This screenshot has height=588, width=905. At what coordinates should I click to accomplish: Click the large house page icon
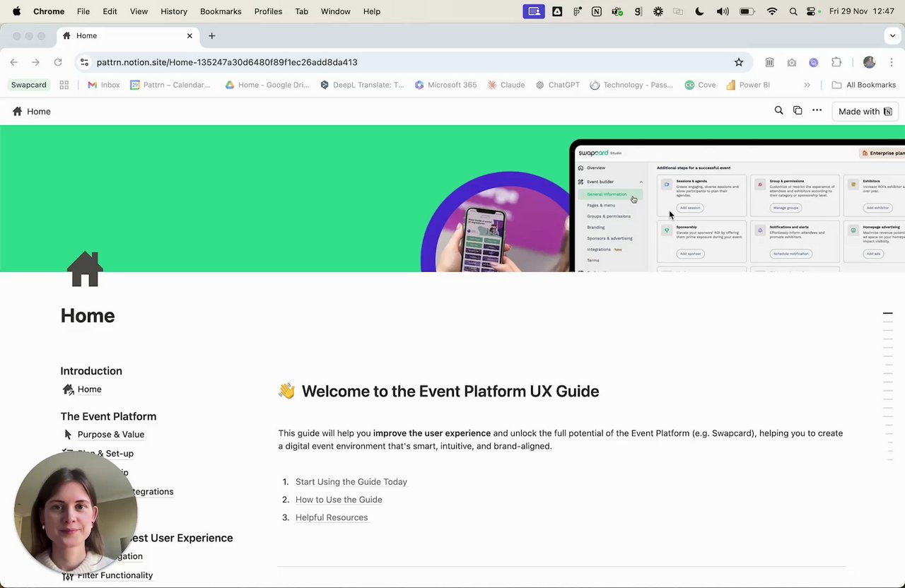[x=85, y=269]
